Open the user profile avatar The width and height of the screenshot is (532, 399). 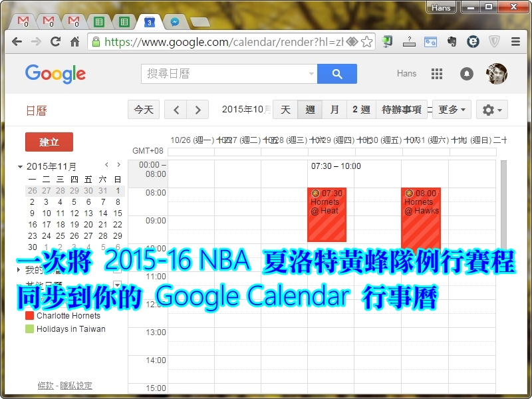point(496,74)
